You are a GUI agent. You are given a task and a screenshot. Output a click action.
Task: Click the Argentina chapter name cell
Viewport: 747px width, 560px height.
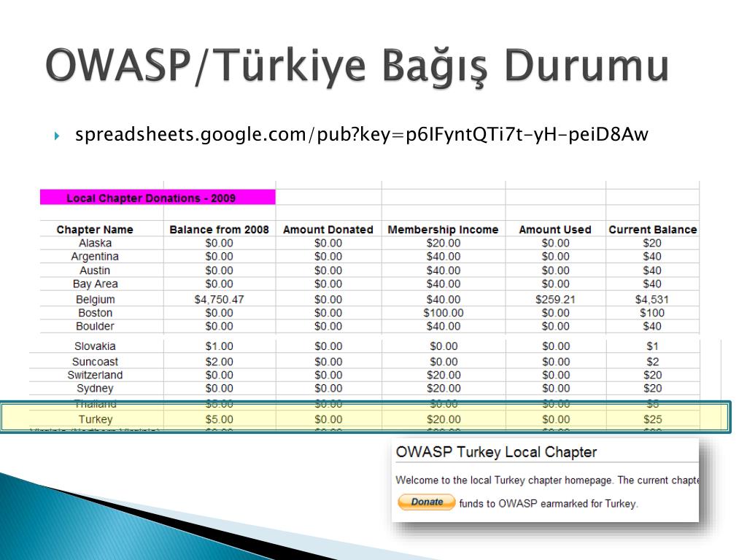tap(95, 257)
